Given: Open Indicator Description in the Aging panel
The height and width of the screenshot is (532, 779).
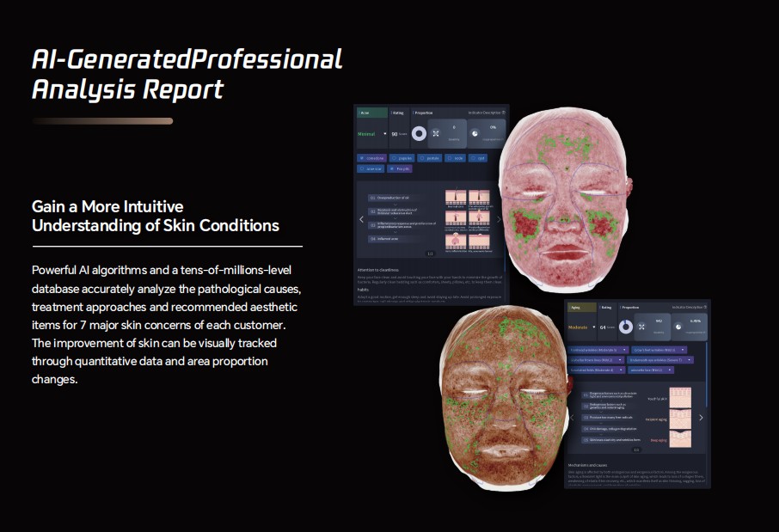Looking at the screenshot, I should (690, 308).
